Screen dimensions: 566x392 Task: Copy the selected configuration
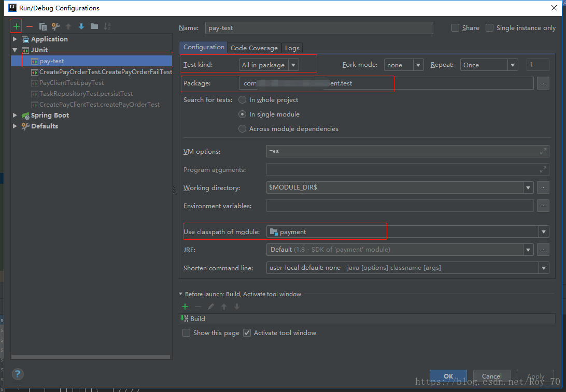43,26
